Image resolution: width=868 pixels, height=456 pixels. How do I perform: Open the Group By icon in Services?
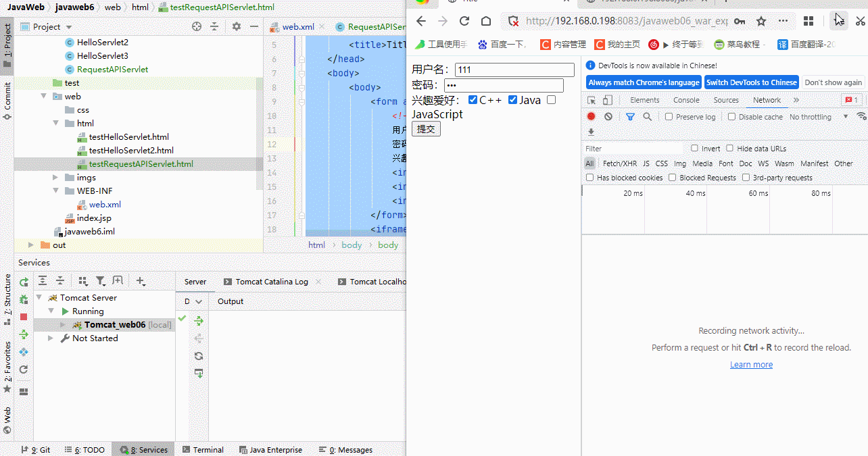(x=83, y=281)
